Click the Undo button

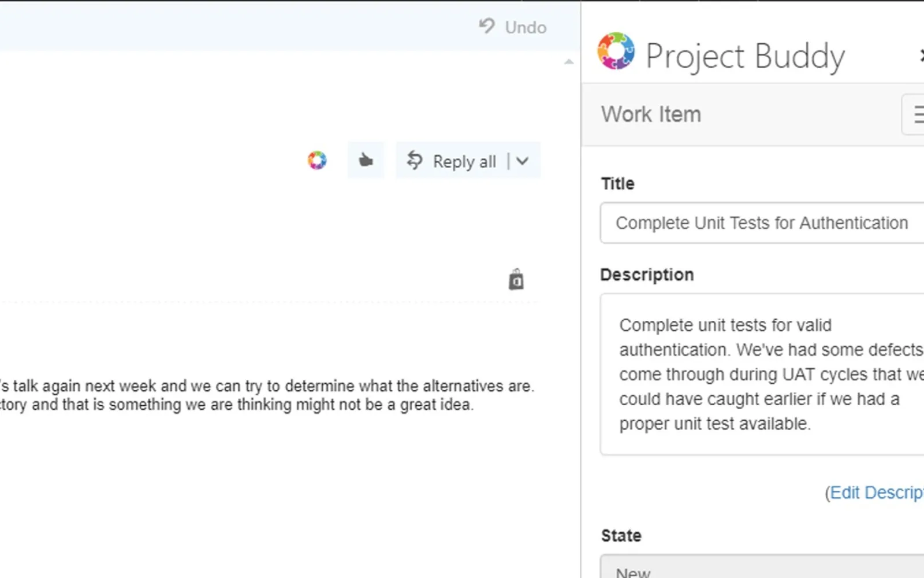[512, 27]
